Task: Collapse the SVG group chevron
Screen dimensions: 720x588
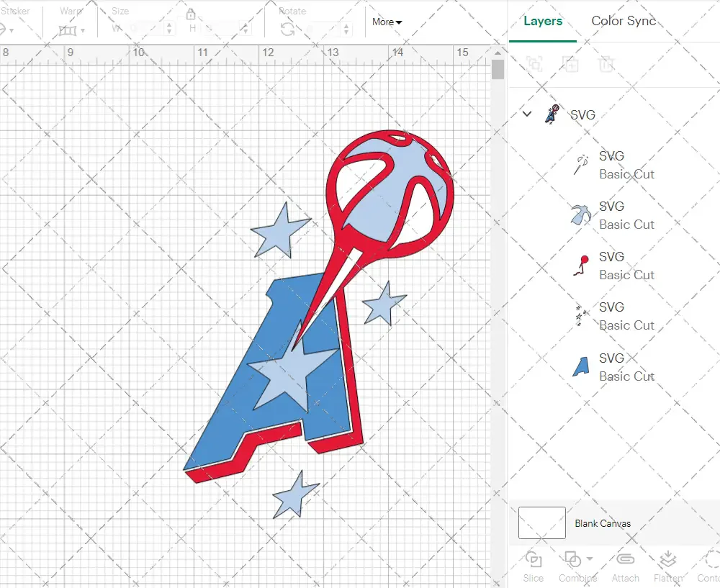Action: pyautogui.click(x=527, y=114)
